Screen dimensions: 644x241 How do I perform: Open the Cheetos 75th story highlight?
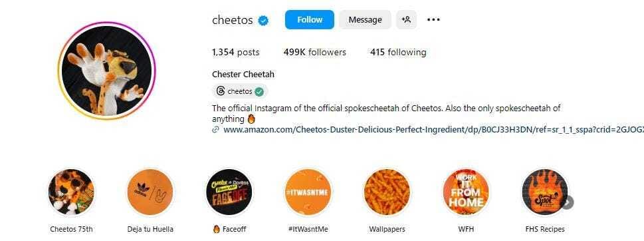[72, 192]
